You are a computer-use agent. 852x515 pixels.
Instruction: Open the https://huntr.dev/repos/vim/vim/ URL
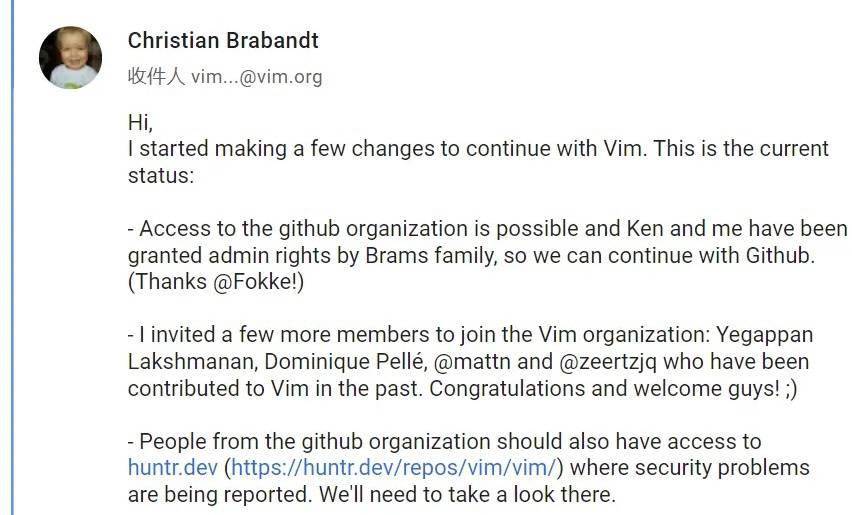(394, 467)
